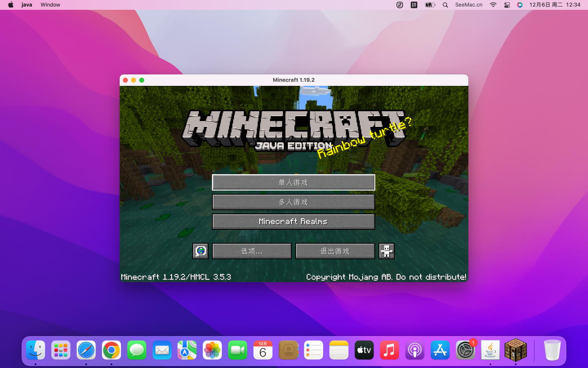Launch Google Chrome from the Dock

click(111, 350)
